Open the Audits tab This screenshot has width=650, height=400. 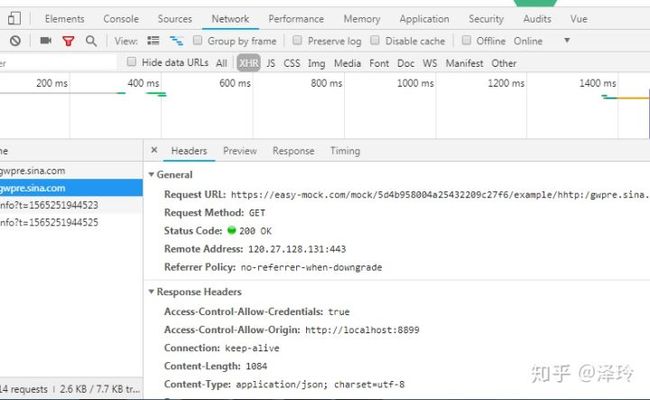tap(537, 19)
